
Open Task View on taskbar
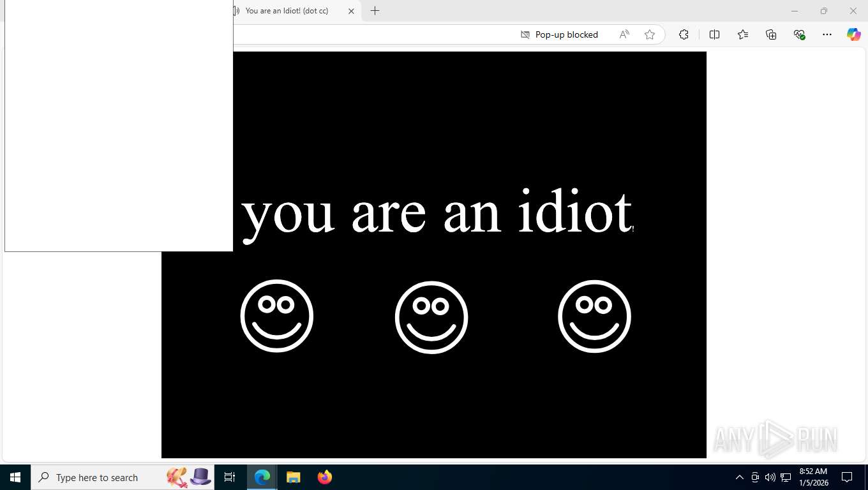pyautogui.click(x=230, y=477)
